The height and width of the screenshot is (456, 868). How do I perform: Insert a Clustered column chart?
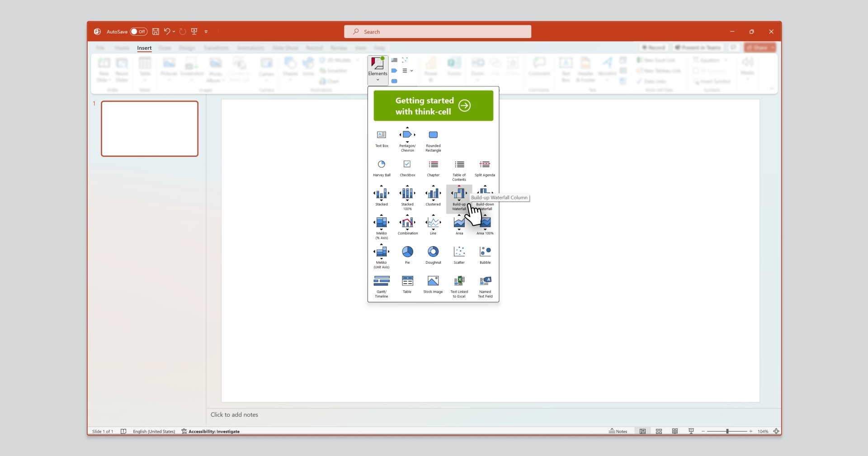tap(433, 195)
